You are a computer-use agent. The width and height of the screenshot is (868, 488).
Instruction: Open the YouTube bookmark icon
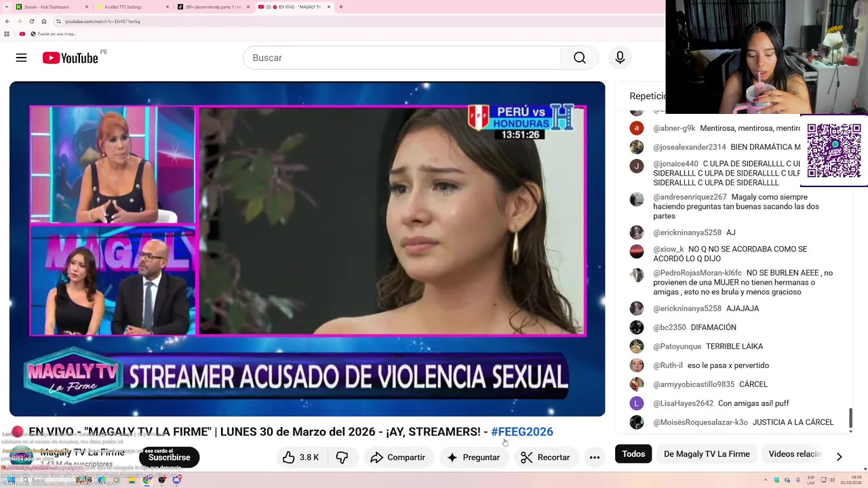click(22, 33)
